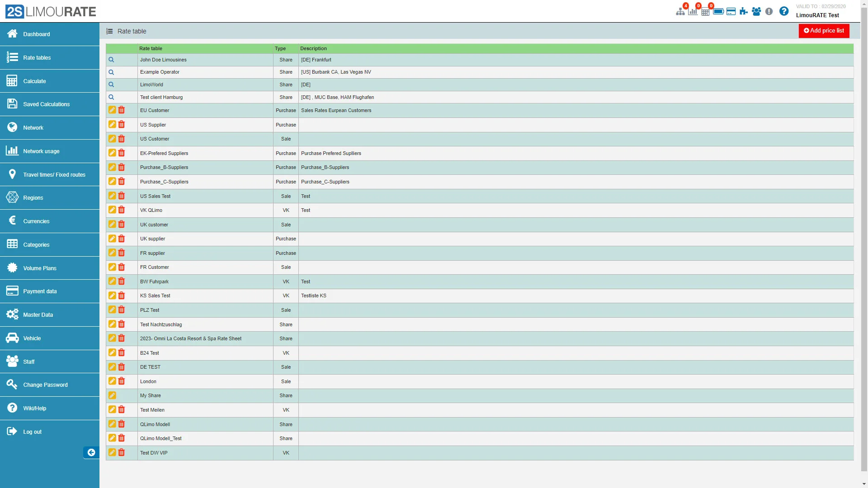Image resolution: width=868 pixels, height=488 pixels.
Task: Open the users group icon in the header
Action: pyautogui.click(x=756, y=11)
